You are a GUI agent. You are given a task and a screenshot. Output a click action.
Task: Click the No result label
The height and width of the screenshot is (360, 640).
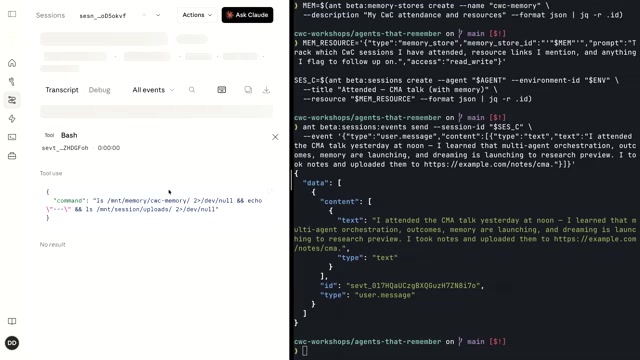click(x=52, y=244)
